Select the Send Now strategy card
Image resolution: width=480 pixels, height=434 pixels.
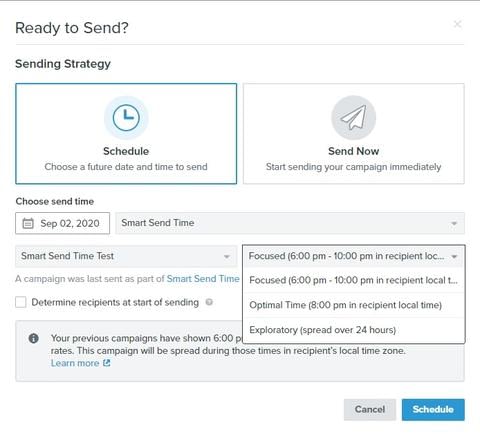(x=354, y=133)
